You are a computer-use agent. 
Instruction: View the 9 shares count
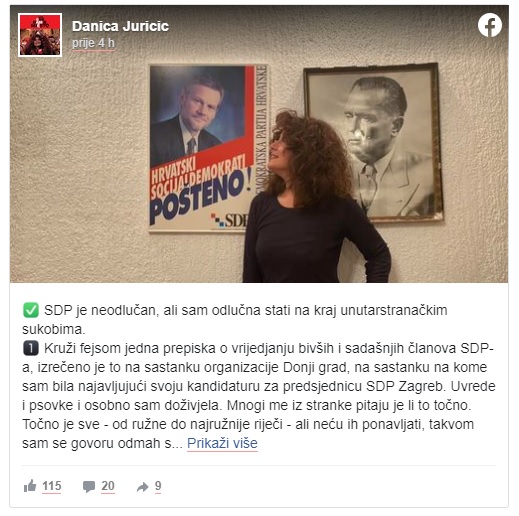pos(158,486)
